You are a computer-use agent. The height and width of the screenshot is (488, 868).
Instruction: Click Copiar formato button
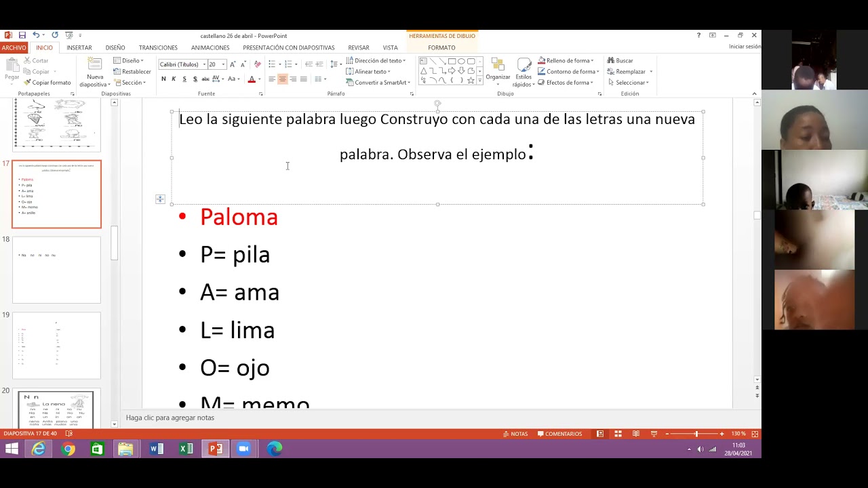click(x=47, y=83)
